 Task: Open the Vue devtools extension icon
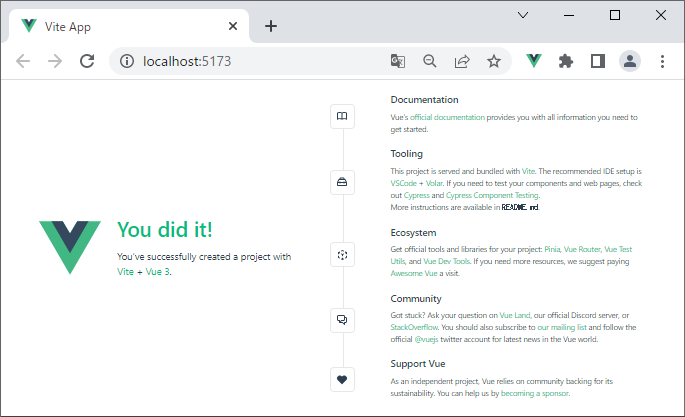(x=533, y=61)
